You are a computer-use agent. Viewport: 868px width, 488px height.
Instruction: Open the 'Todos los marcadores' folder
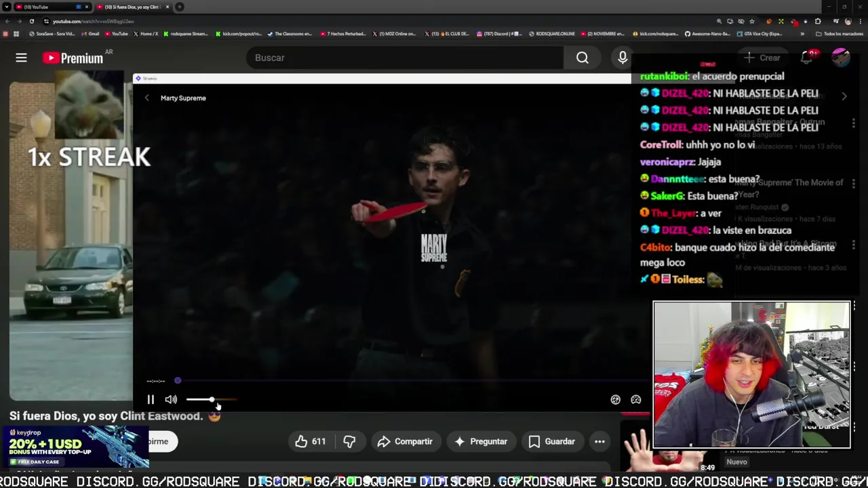coord(840,33)
